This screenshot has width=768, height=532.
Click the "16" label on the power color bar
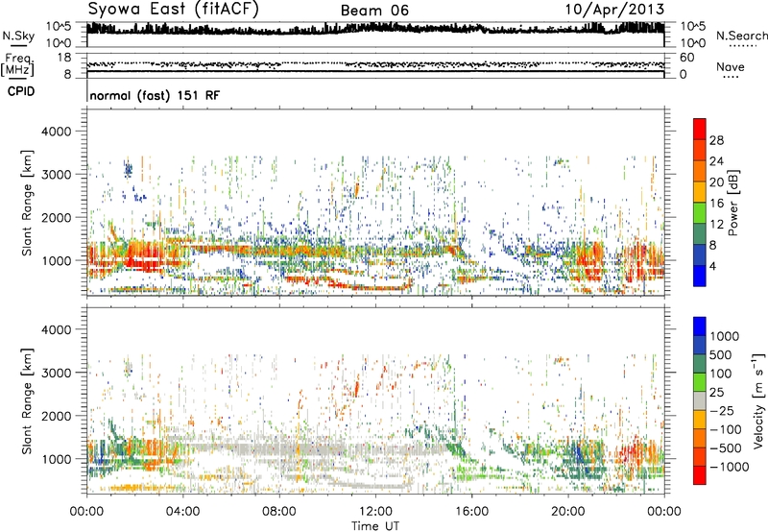716,204
